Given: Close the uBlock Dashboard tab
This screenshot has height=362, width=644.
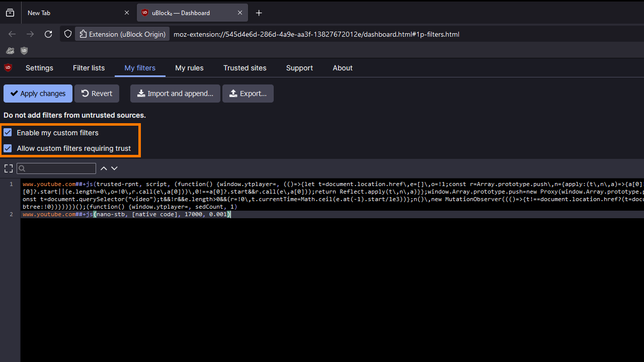Looking at the screenshot, I should pyautogui.click(x=240, y=13).
